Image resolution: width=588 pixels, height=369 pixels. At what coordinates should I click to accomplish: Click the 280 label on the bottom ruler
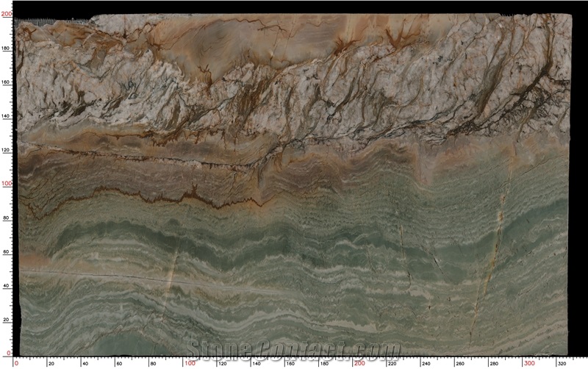pyautogui.click(x=494, y=363)
